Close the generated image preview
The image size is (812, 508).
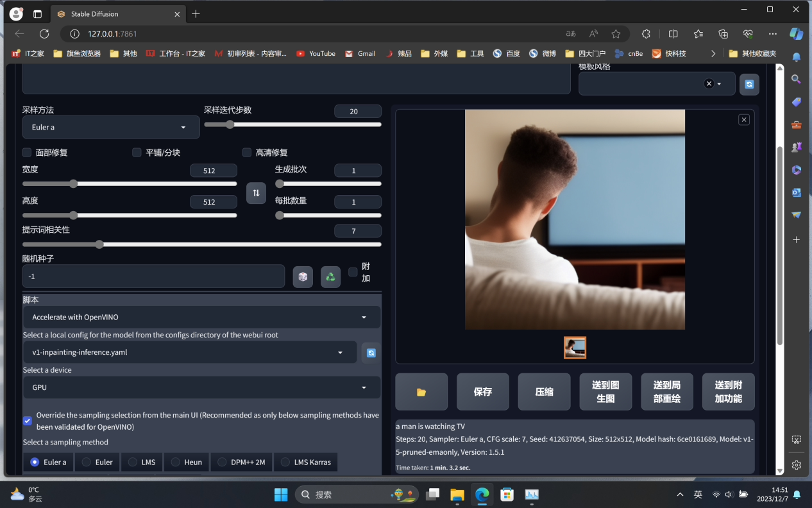point(743,119)
